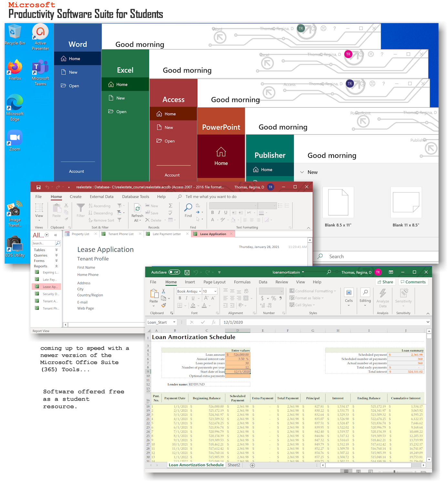Toggle Italic in Access Text Formatting
The height and width of the screenshot is (482, 448).
click(x=219, y=212)
